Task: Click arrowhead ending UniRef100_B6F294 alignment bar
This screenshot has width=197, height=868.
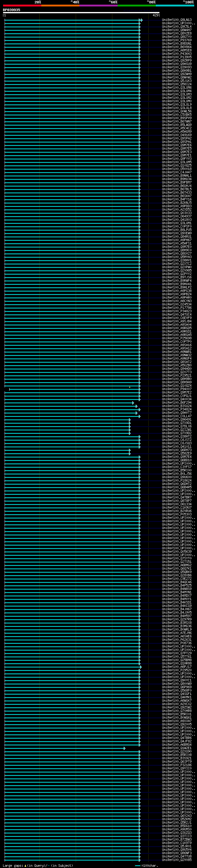Action: click(133, 403)
